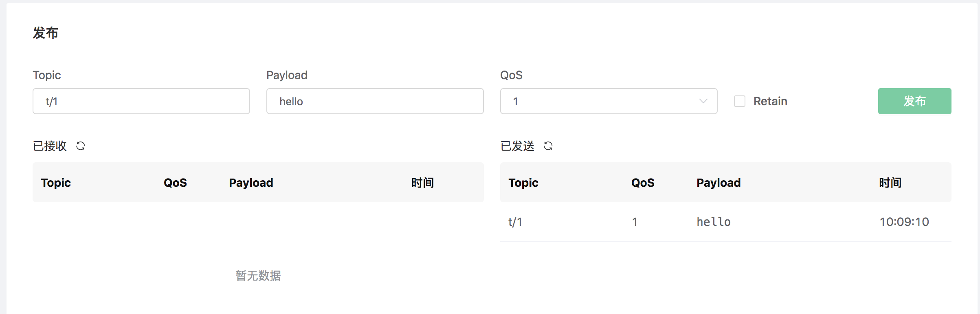The height and width of the screenshot is (314, 980).
Task: Enable the Retain checkbox
Action: [740, 101]
